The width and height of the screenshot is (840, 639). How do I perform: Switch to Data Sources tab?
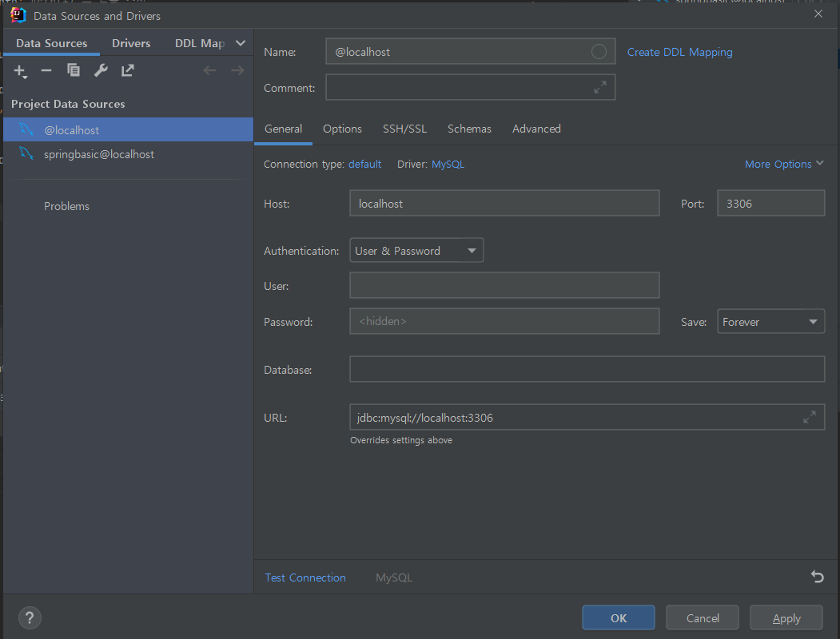tap(51, 43)
